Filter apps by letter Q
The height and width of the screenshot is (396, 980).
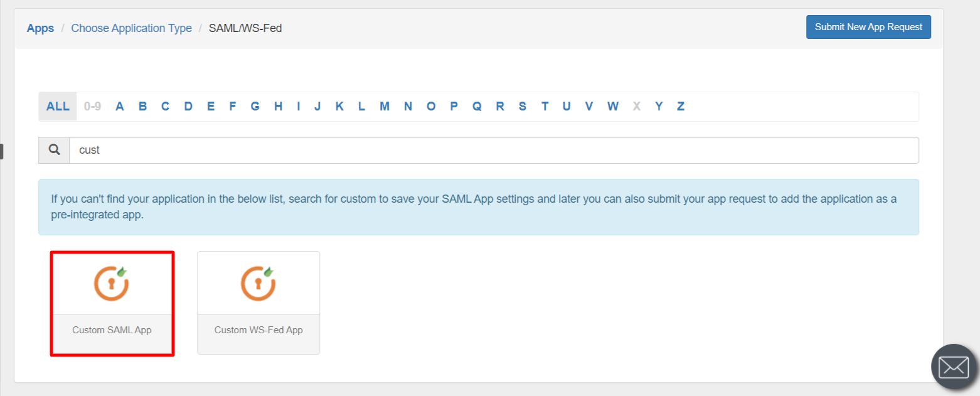[477, 106]
